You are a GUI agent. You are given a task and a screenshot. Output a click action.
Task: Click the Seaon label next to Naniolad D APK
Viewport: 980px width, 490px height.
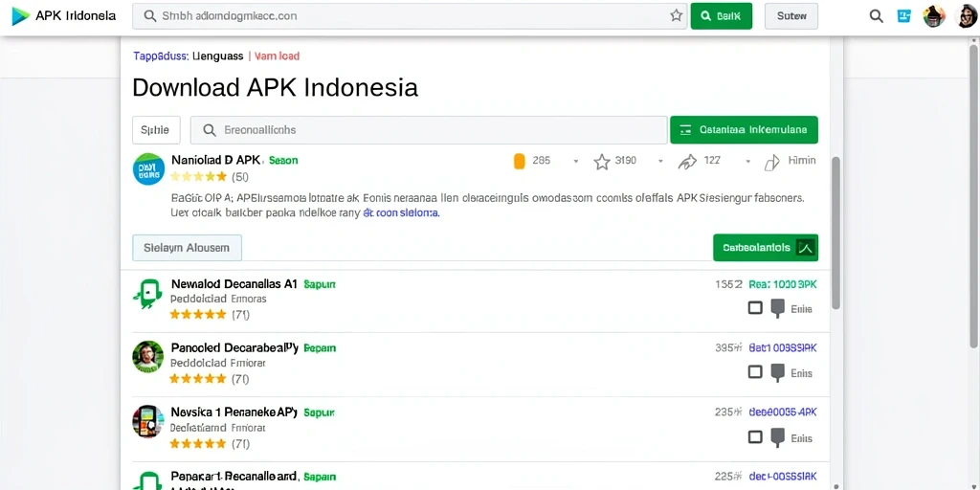[283, 161]
